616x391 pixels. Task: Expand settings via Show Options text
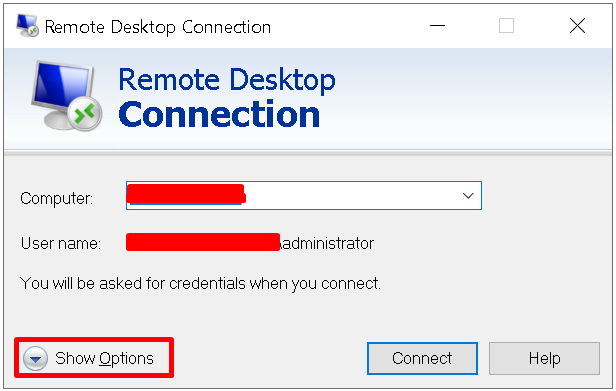[104, 358]
